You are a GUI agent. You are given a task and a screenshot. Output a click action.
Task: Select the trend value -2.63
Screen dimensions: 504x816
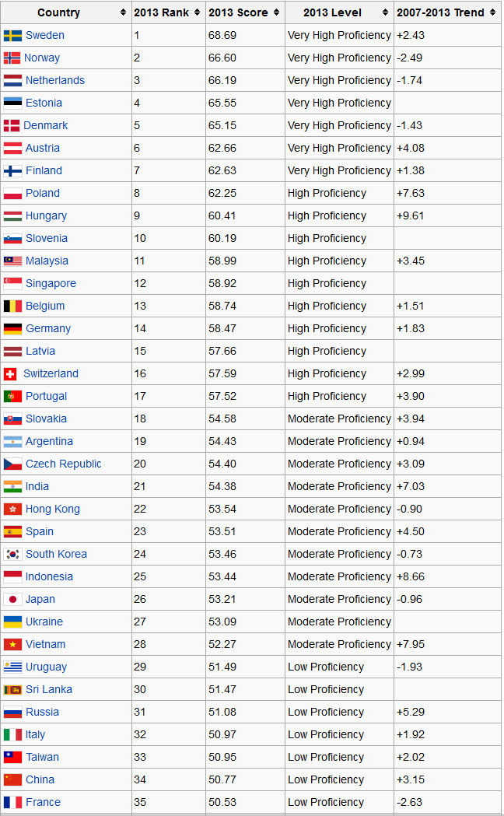click(x=409, y=803)
